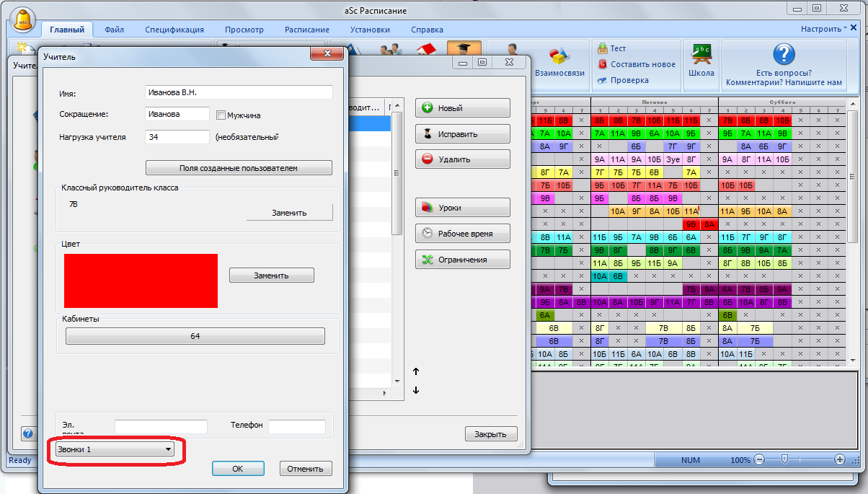Confirm teacher dialog with OK
The width and height of the screenshot is (868, 494).
[x=237, y=469]
